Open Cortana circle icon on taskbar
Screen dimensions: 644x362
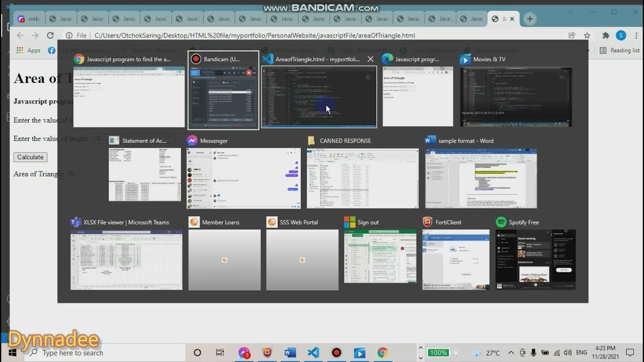tap(197, 352)
